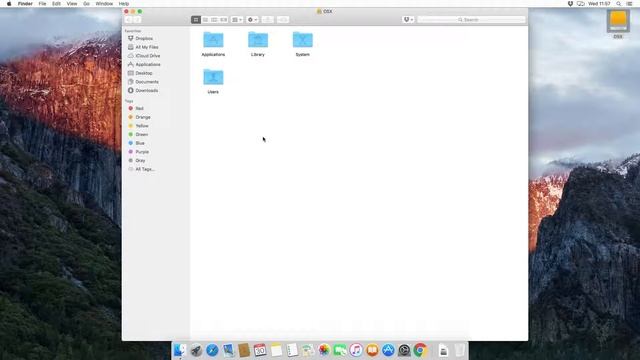640x360 pixels.
Task: Select the Users folder icon
Action: [x=213, y=77]
